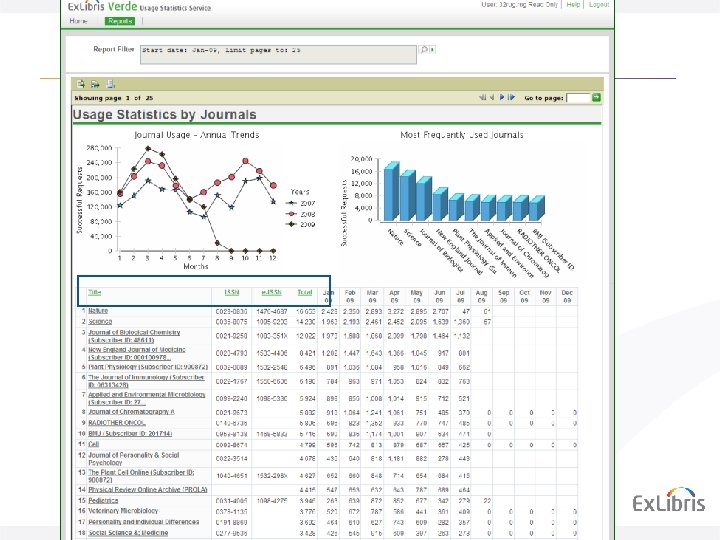
Task: Sort table by Title column
Action: [x=95, y=292]
